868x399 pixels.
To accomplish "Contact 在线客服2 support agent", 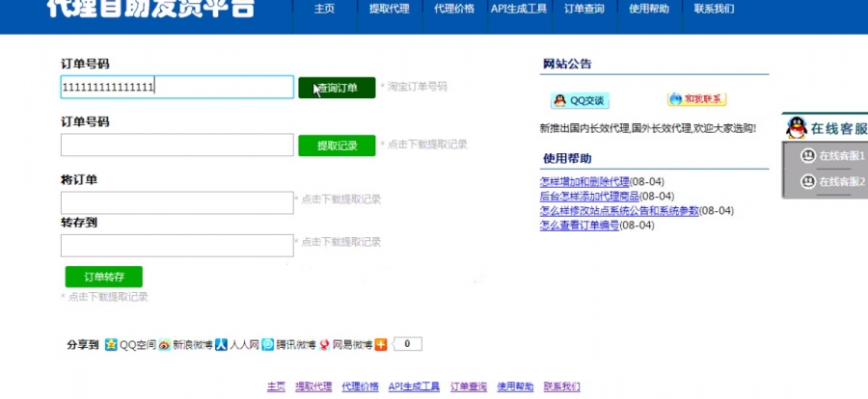I will pos(833,181).
